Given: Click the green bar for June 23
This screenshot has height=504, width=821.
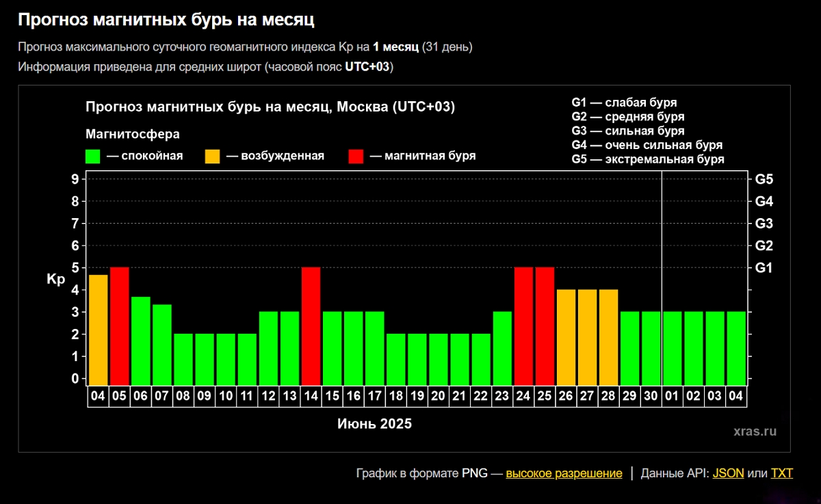Looking at the screenshot, I should click(502, 347).
